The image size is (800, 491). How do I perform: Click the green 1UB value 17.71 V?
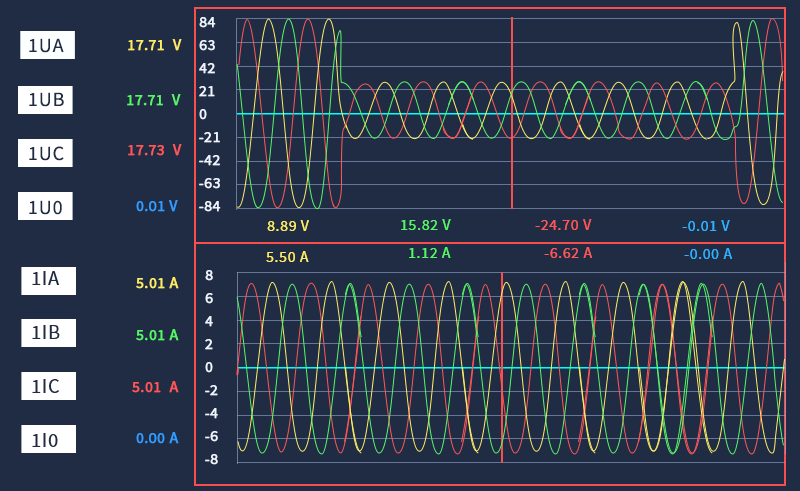(153, 100)
